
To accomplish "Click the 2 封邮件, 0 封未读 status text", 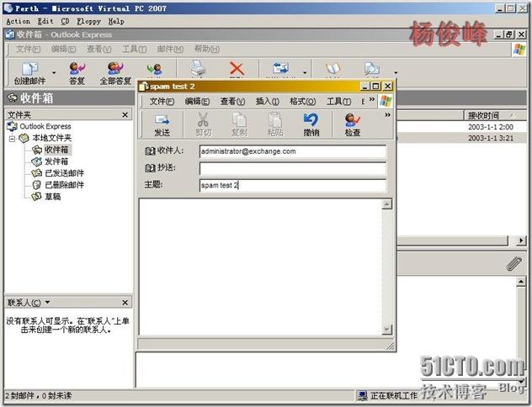I will click(x=39, y=395).
